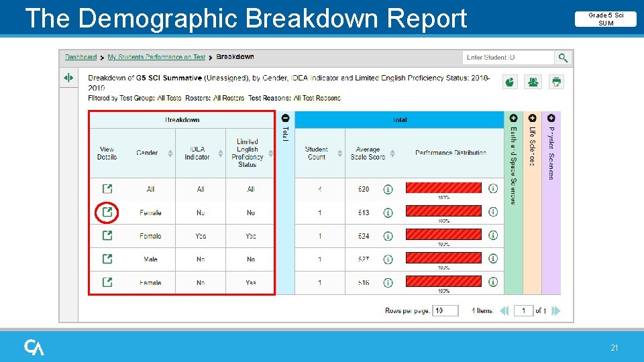Open View Details for the All row
This screenshot has height=362, width=644.
pos(107,189)
